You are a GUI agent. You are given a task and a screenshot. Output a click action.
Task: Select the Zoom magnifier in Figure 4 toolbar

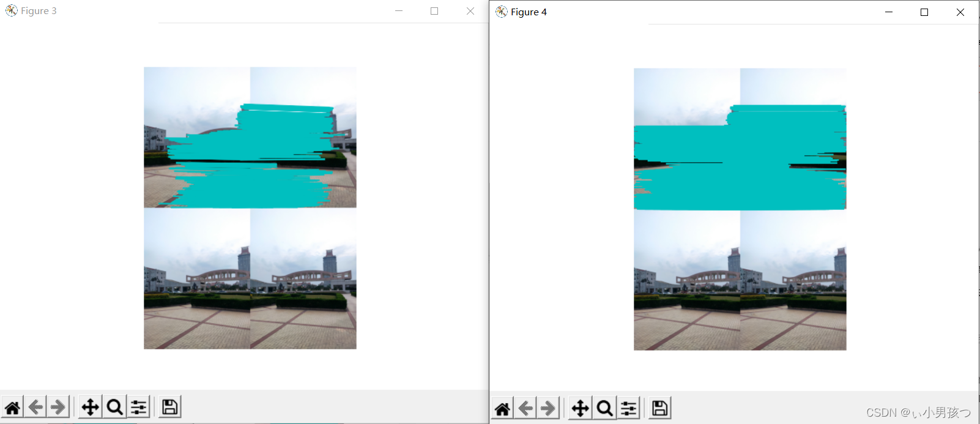click(x=604, y=408)
